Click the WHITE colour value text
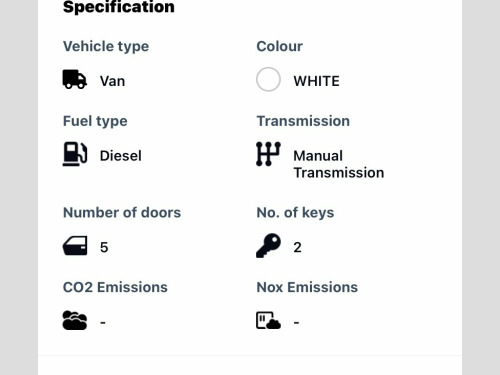Viewport: 500px width, 375px height. (317, 81)
